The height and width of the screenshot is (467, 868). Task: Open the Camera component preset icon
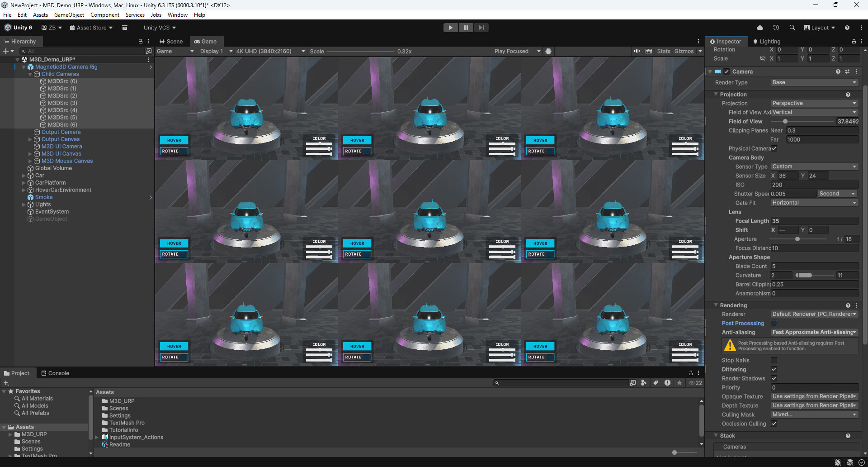847,71
